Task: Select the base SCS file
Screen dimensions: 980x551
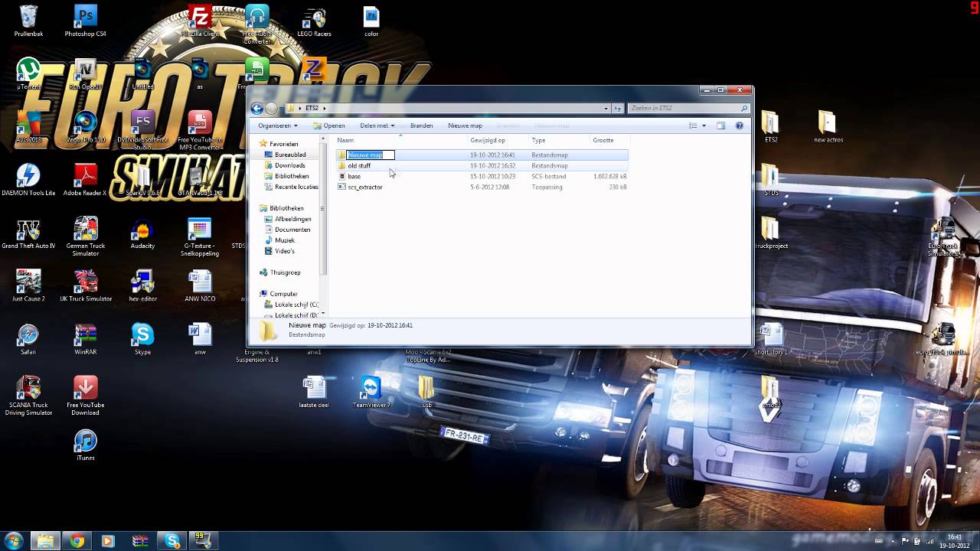Action: pos(482,176)
